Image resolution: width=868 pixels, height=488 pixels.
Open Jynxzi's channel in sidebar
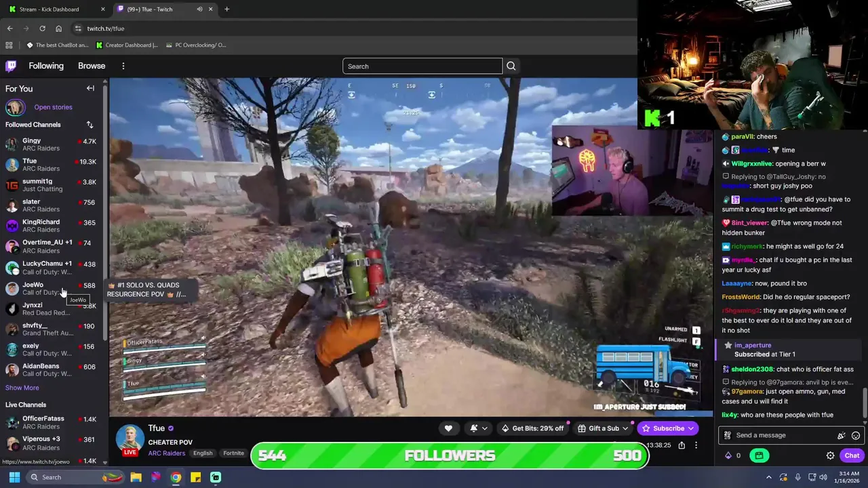click(52, 308)
